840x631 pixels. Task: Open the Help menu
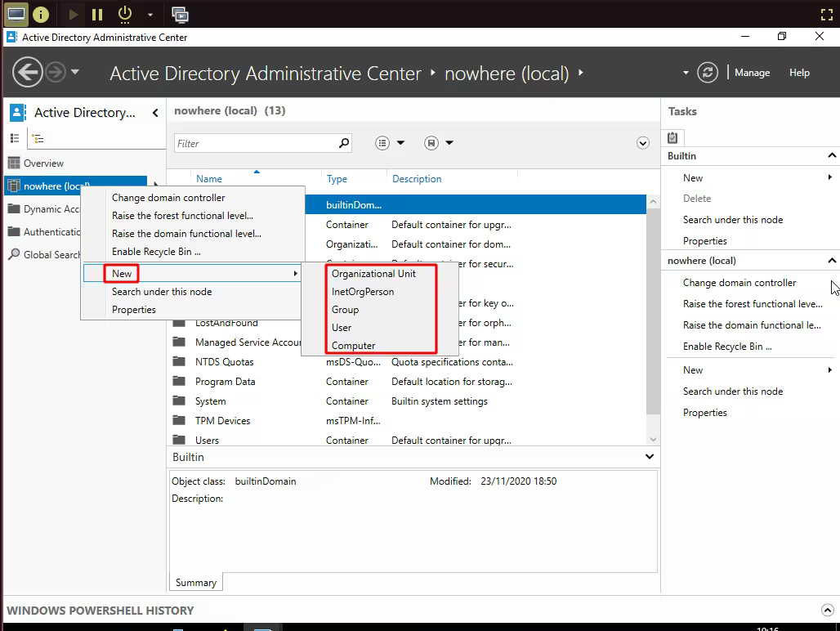tap(799, 73)
